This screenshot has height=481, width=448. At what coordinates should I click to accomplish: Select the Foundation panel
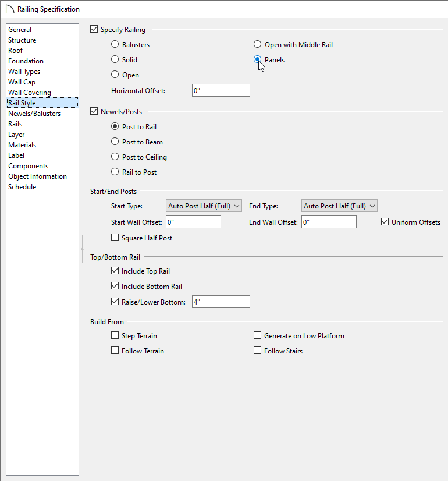coord(26,61)
